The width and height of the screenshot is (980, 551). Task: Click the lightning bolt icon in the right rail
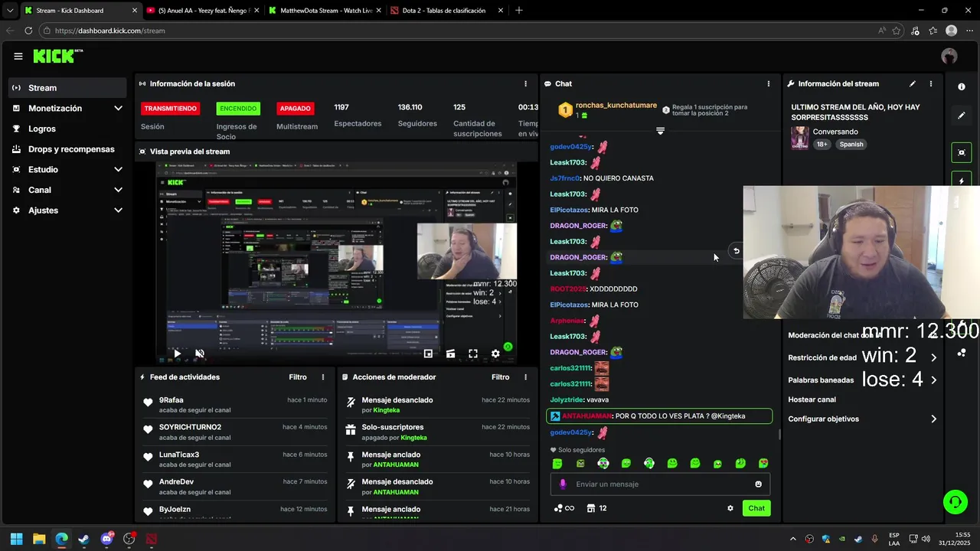click(x=962, y=181)
